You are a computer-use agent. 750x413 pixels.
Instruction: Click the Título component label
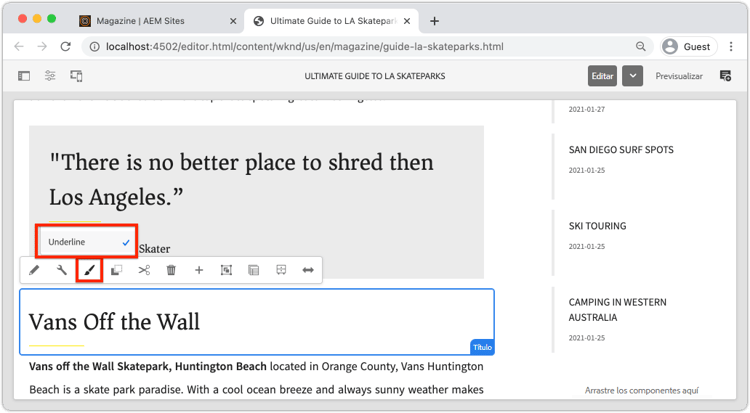coord(482,347)
